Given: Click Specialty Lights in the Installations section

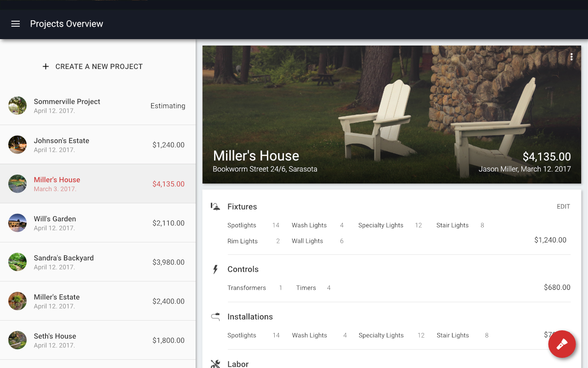Looking at the screenshot, I should pyautogui.click(x=381, y=335).
